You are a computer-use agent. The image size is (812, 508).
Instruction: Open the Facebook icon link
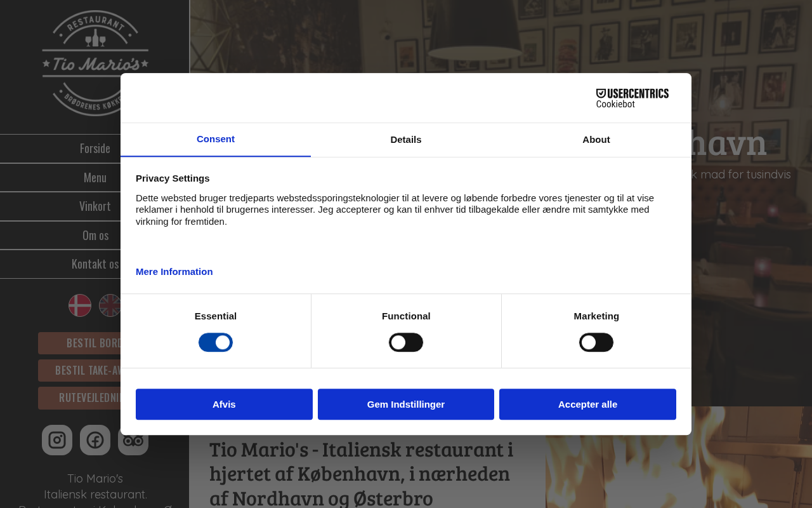[95, 440]
